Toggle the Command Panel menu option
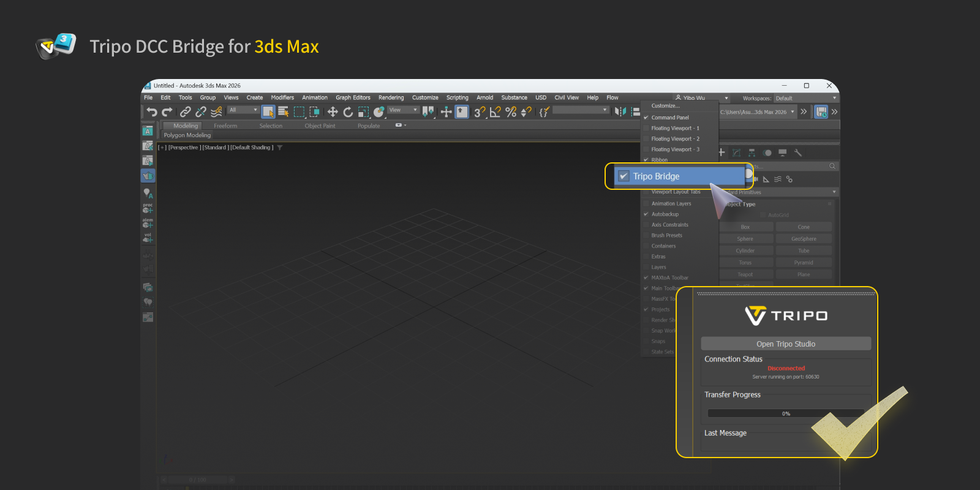Image resolution: width=980 pixels, height=490 pixels. (x=669, y=118)
